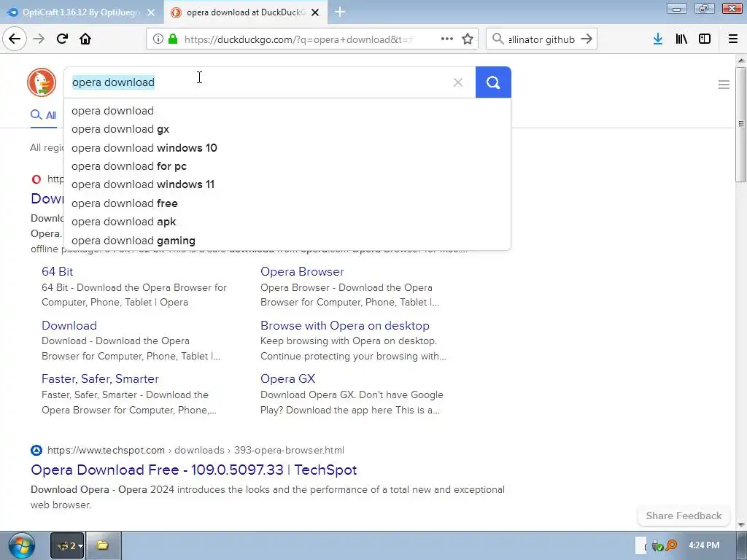Click the forward navigation arrow
Viewport: 747px width, 560px height.
click(39, 39)
